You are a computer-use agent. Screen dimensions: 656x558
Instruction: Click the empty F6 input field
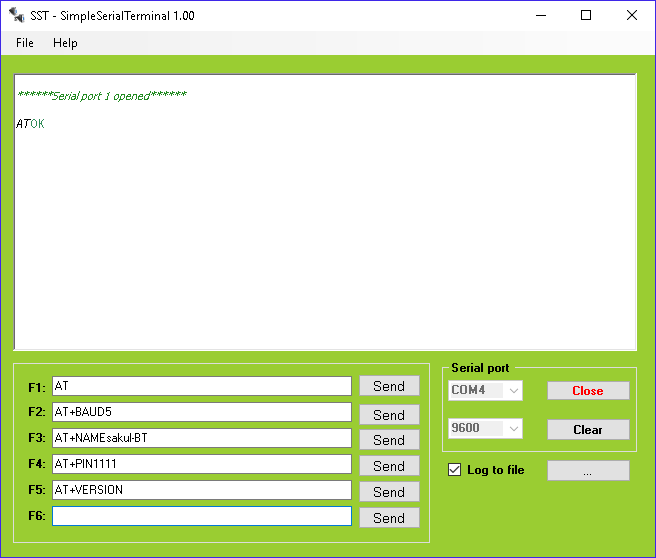[202, 516]
